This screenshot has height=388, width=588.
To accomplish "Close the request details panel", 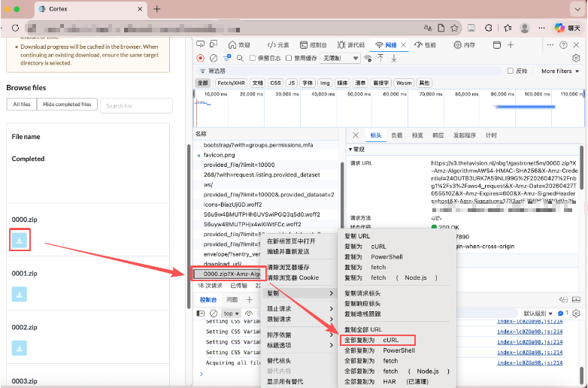I will point(356,135).
